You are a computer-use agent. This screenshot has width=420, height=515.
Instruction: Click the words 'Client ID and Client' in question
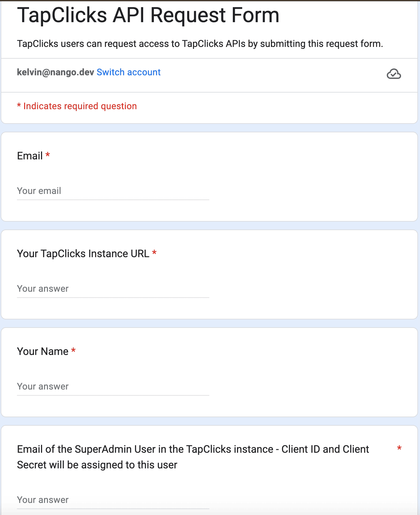(325, 449)
